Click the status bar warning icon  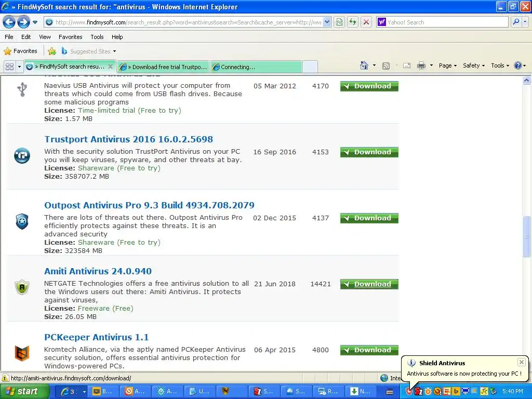(x=5, y=378)
